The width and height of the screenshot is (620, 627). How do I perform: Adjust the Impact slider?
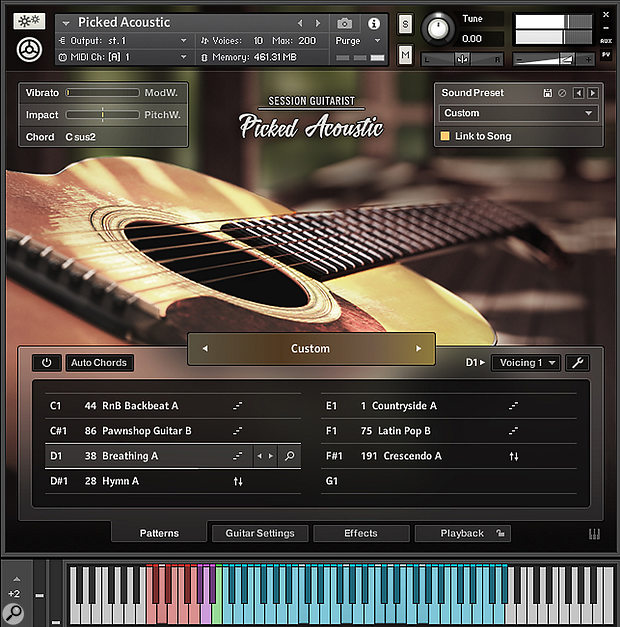pyautogui.click(x=102, y=115)
